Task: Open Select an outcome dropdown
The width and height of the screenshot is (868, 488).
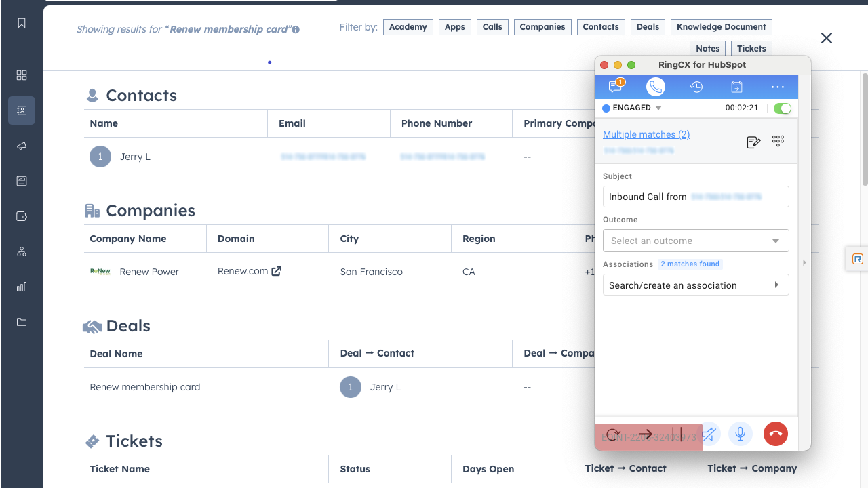Action: (x=696, y=241)
